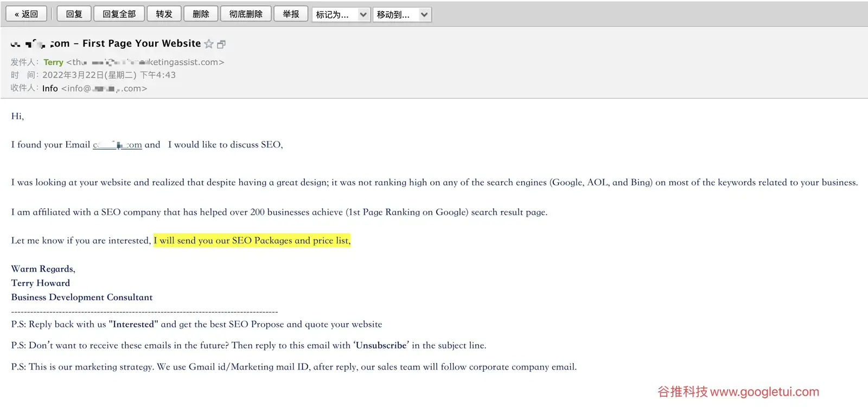Click sender name Terry

point(53,62)
